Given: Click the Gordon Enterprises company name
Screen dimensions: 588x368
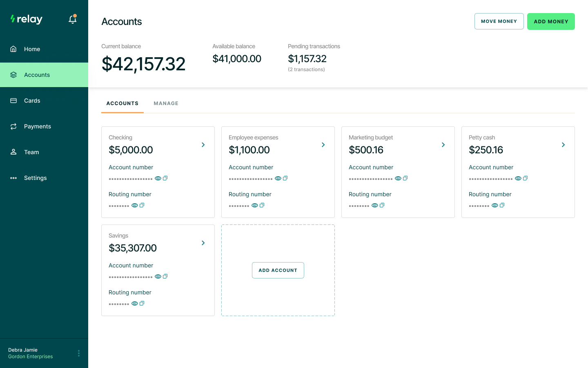Looking at the screenshot, I should click(x=31, y=357).
